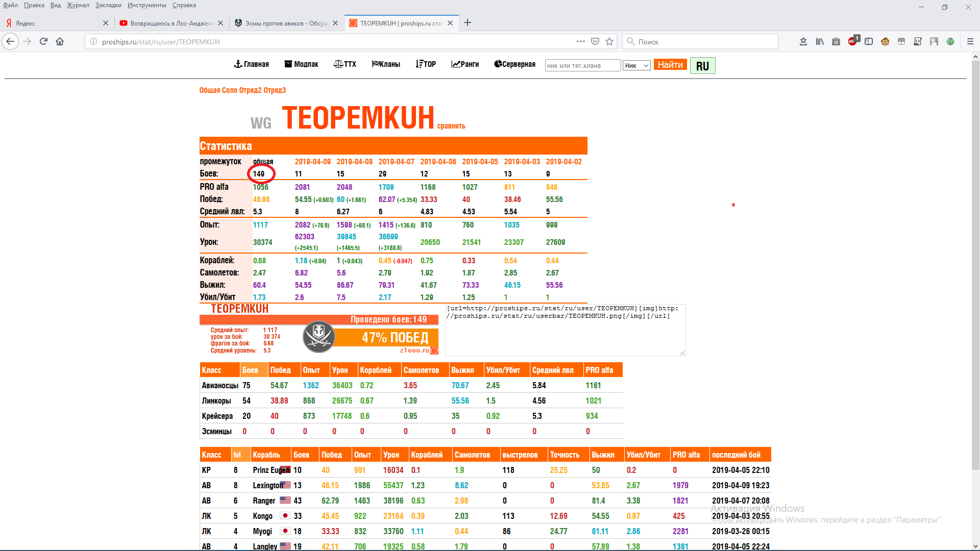Open stats for date 2019-04-09
The height and width of the screenshot is (551, 980).
pos(313,162)
